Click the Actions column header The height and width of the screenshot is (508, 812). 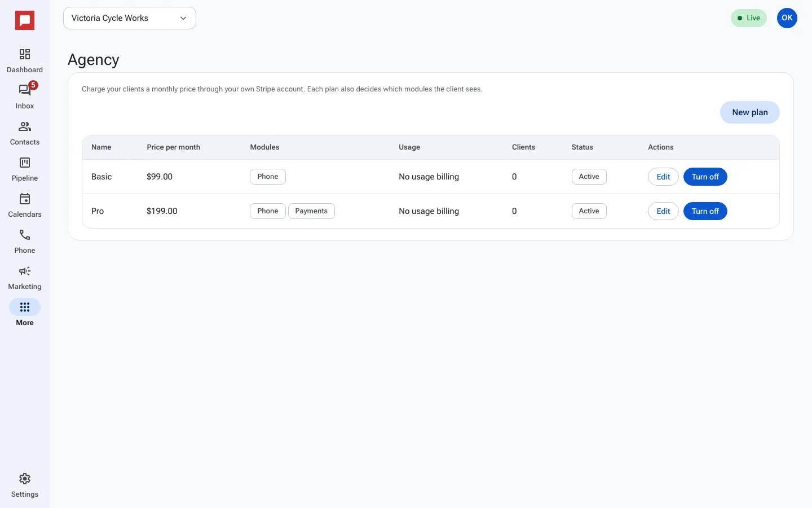click(x=661, y=147)
